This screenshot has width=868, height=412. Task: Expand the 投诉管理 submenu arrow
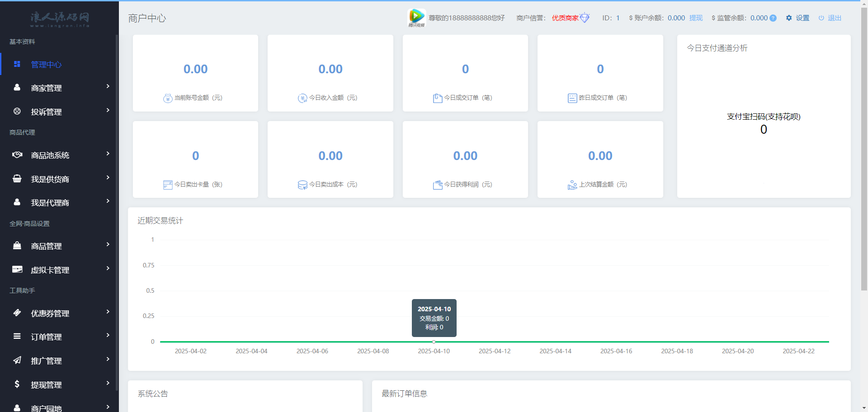pyautogui.click(x=108, y=110)
